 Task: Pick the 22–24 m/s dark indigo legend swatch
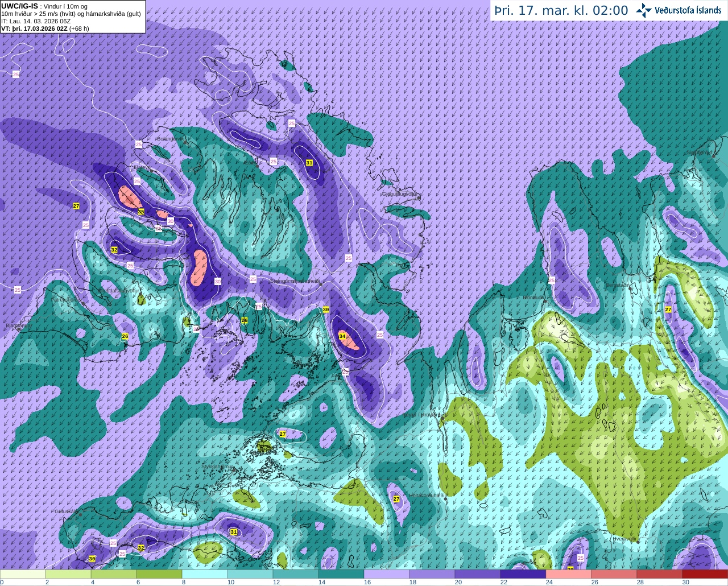(x=523, y=573)
